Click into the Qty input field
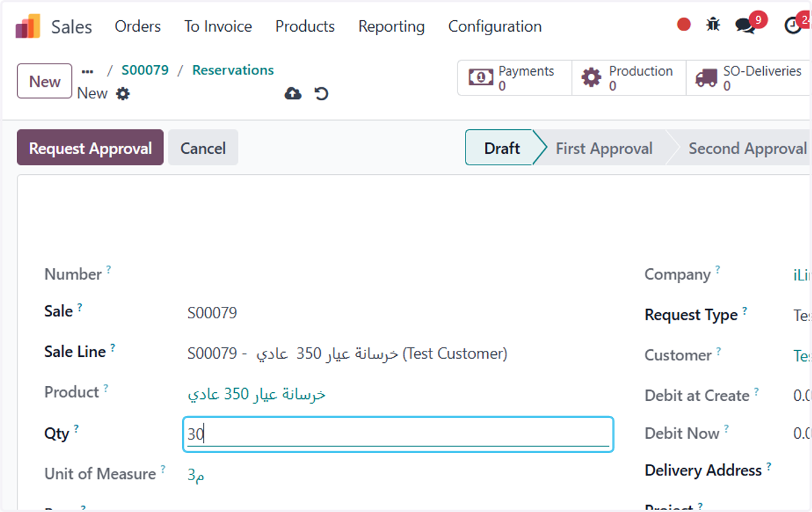This screenshot has height=512, width=812. [x=399, y=434]
